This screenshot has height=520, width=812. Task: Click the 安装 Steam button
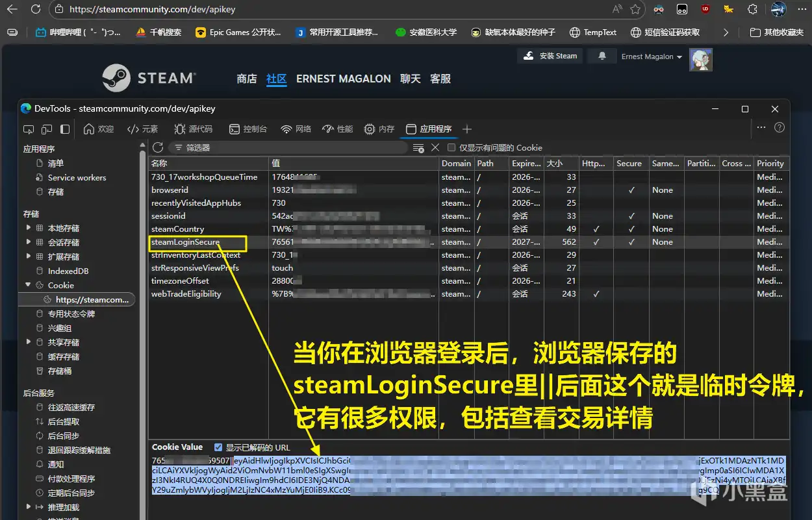click(550, 56)
